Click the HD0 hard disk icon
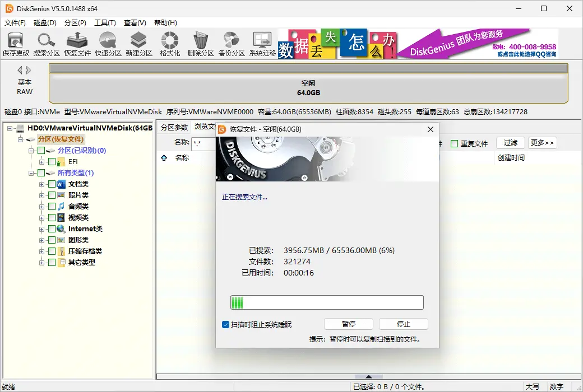Viewport: 583px width, 392px height. pos(20,128)
